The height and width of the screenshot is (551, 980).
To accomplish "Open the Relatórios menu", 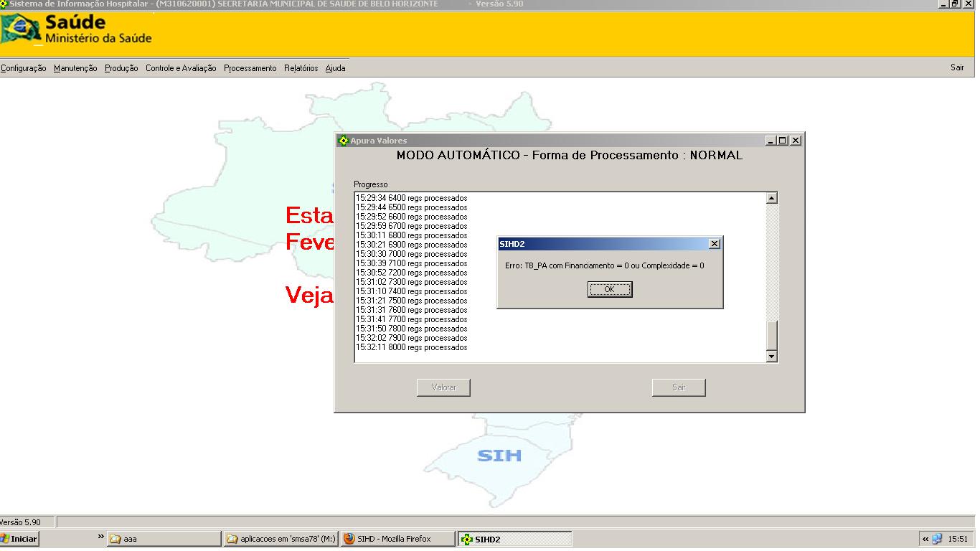I will click(301, 68).
